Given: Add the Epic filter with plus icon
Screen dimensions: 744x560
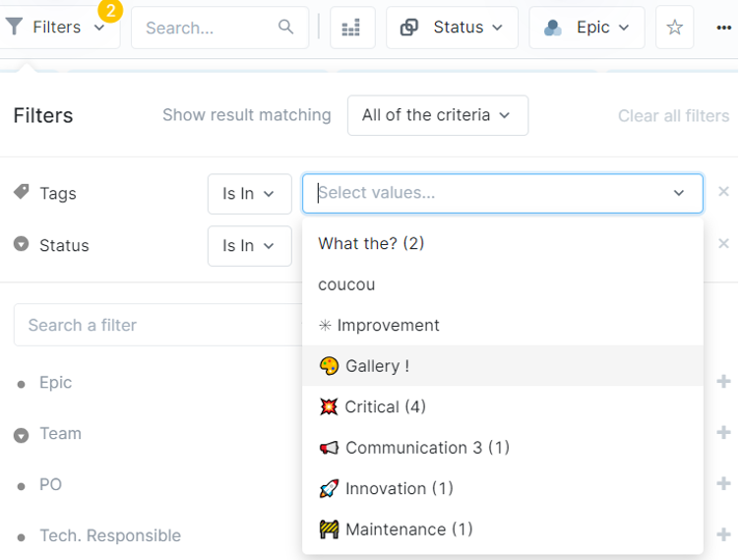Looking at the screenshot, I should (x=723, y=382).
